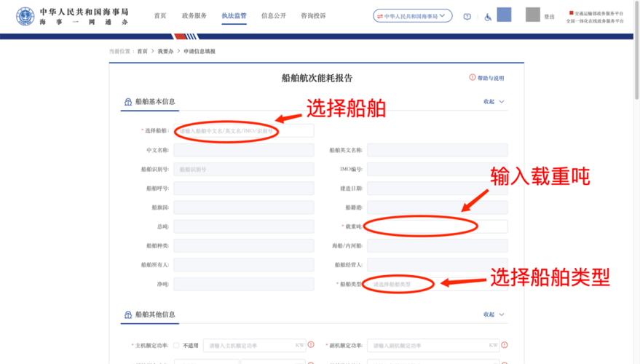Open the 中华人民共和国海事局 switch dropdown
Image resolution: width=640 pixels, height=364 pixels.
pyautogui.click(x=412, y=16)
